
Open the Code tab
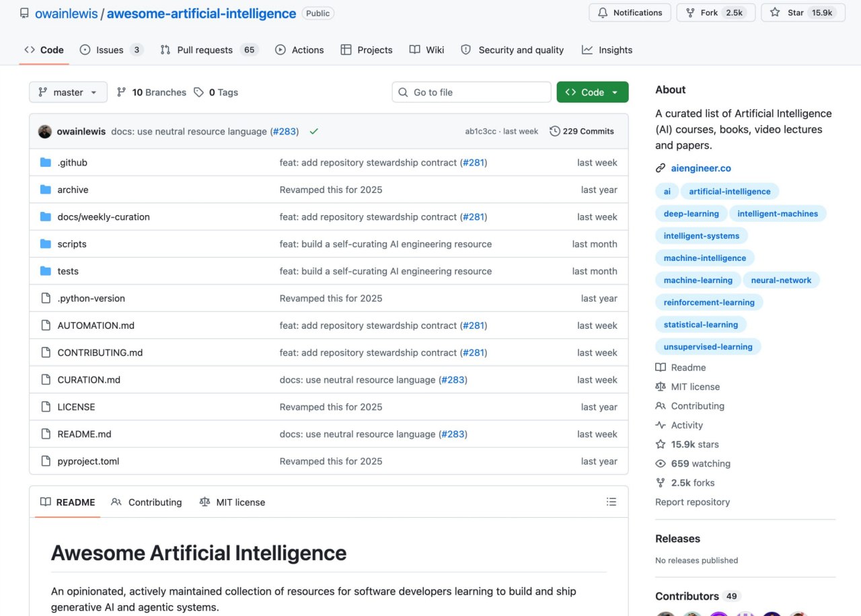click(44, 50)
